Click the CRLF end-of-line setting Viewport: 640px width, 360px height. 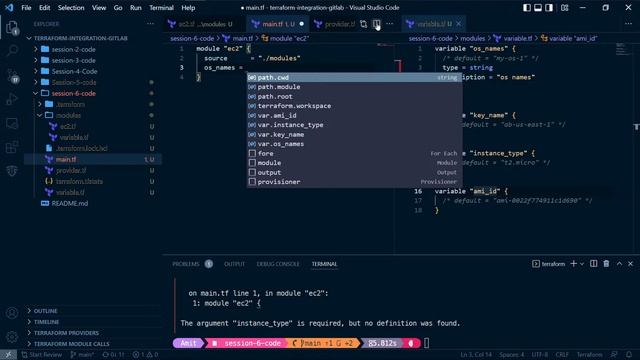(562, 355)
